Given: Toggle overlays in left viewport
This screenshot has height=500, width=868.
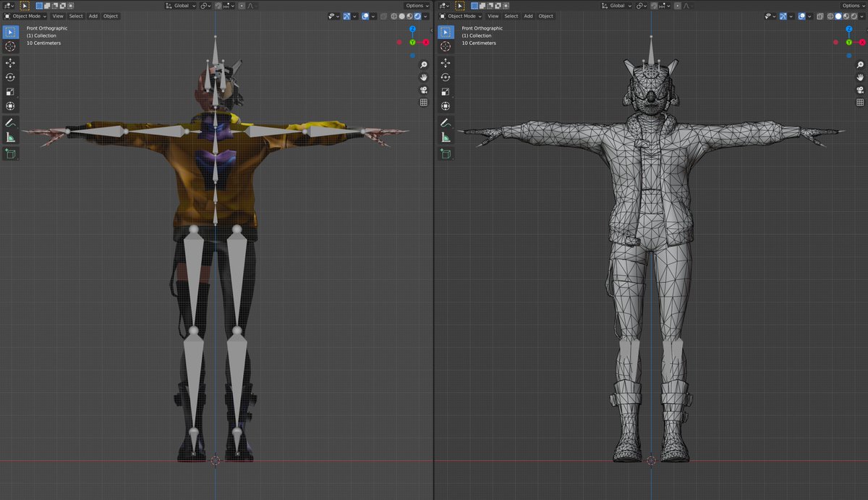Looking at the screenshot, I should coord(365,16).
